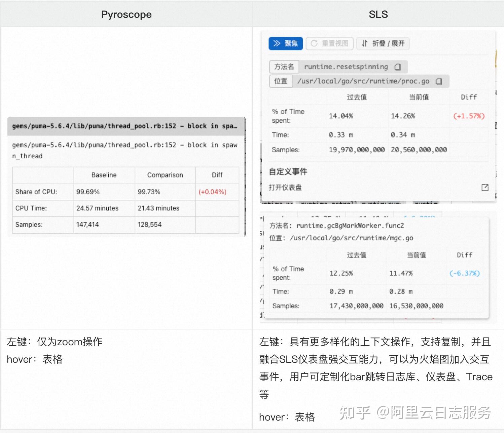Click the 14.04% past value cell
Screen dimensions: 504x433
tap(341, 116)
